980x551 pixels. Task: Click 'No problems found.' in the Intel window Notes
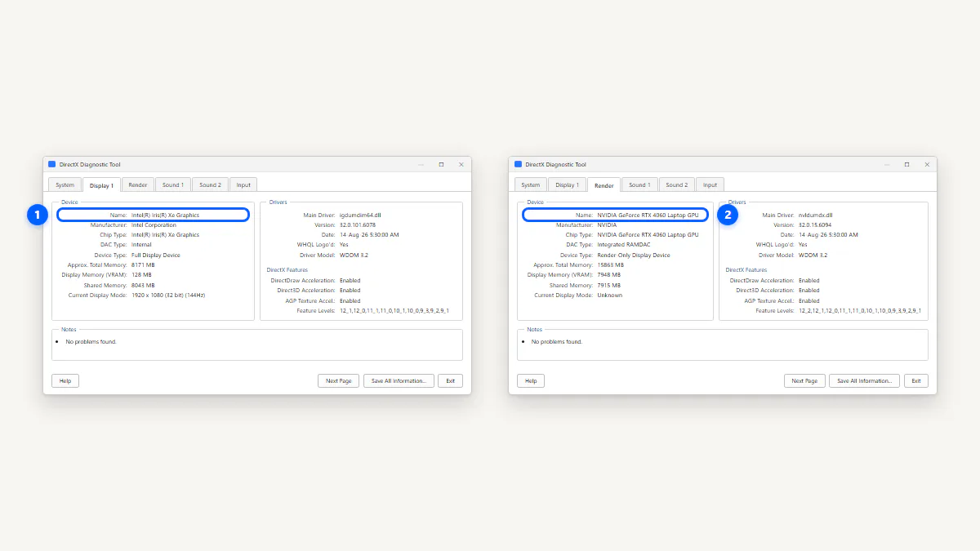pos(91,342)
